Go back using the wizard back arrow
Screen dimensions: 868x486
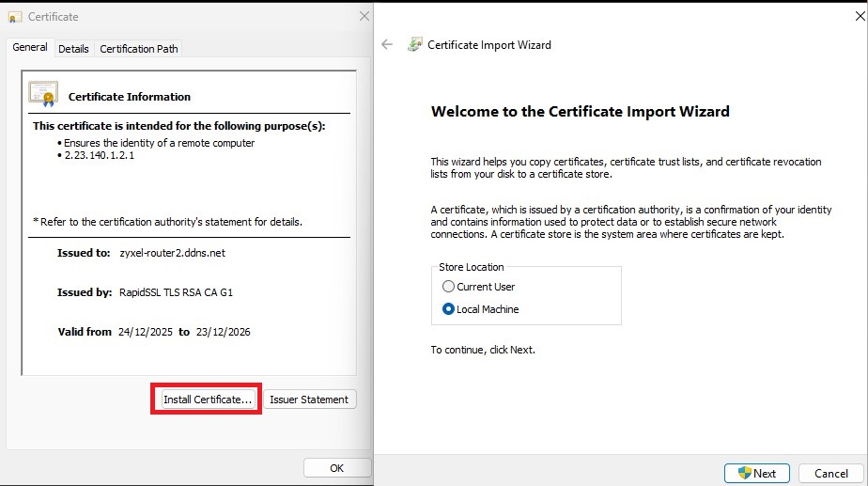point(387,45)
